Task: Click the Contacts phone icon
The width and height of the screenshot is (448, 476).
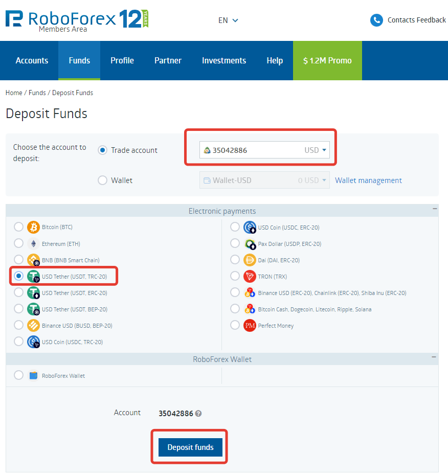Action: 376,20
